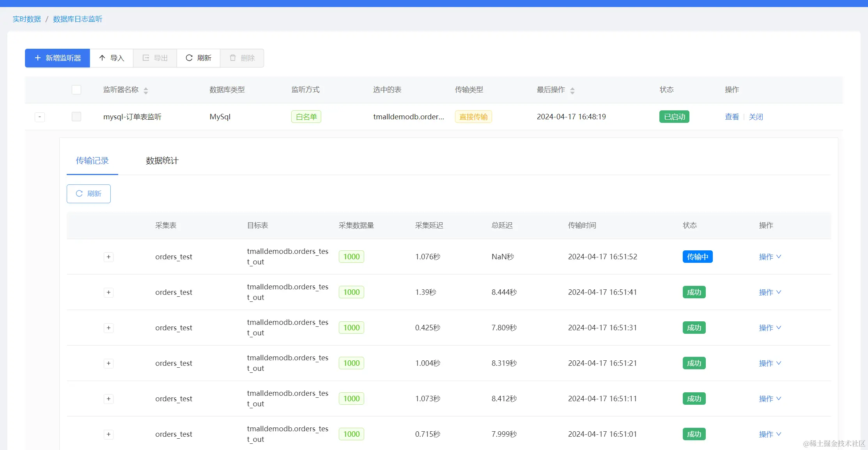This screenshot has width=868, height=450.
Task: Toggle the select-all header checkbox
Action: click(x=76, y=90)
